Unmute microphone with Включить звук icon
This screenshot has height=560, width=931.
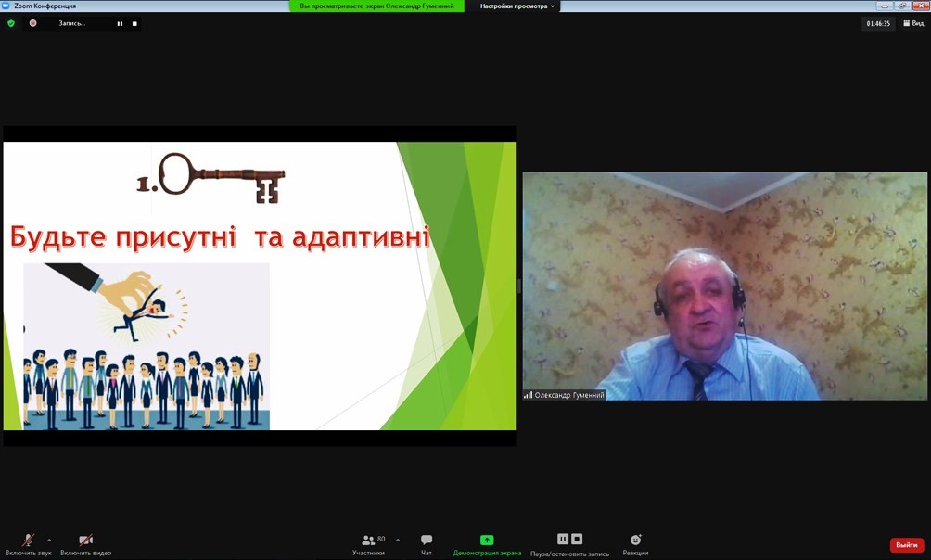(29, 541)
